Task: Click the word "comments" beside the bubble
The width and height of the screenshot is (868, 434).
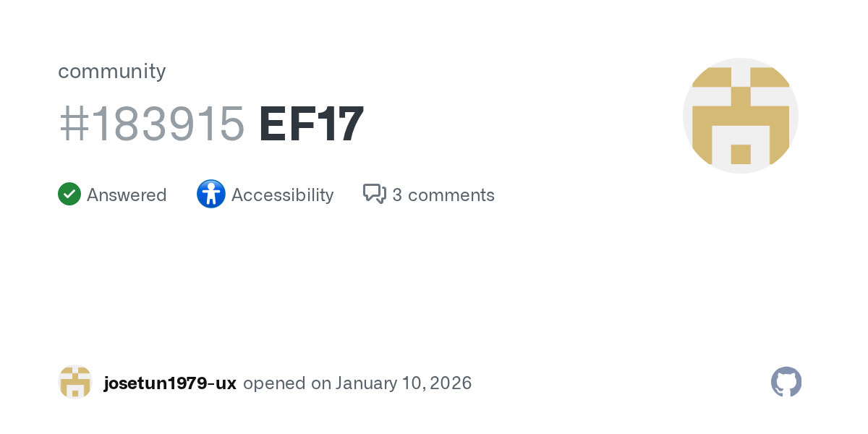Action: [451, 195]
